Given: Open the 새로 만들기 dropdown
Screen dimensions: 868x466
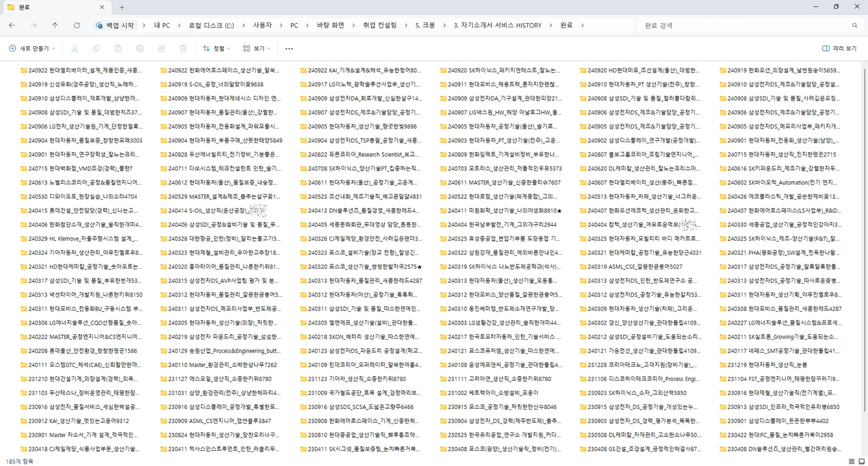Looking at the screenshot, I should click(32, 49).
